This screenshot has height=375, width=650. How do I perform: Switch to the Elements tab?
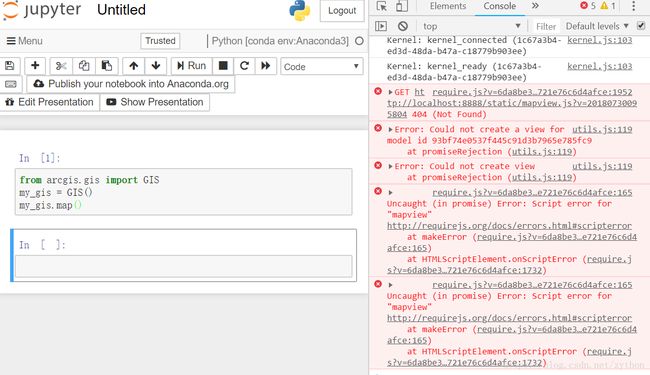[x=448, y=6]
